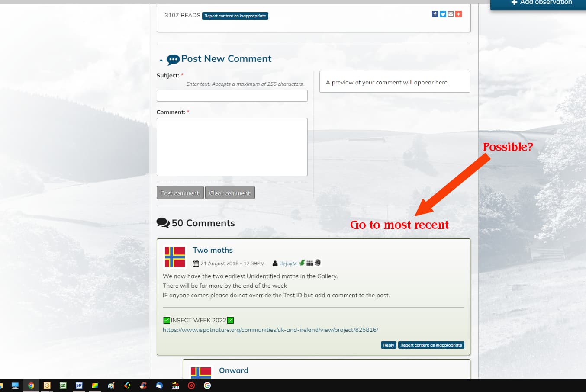Open the Two moths comment title
This screenshot has width=586, height=392.
tap(213, 250)
